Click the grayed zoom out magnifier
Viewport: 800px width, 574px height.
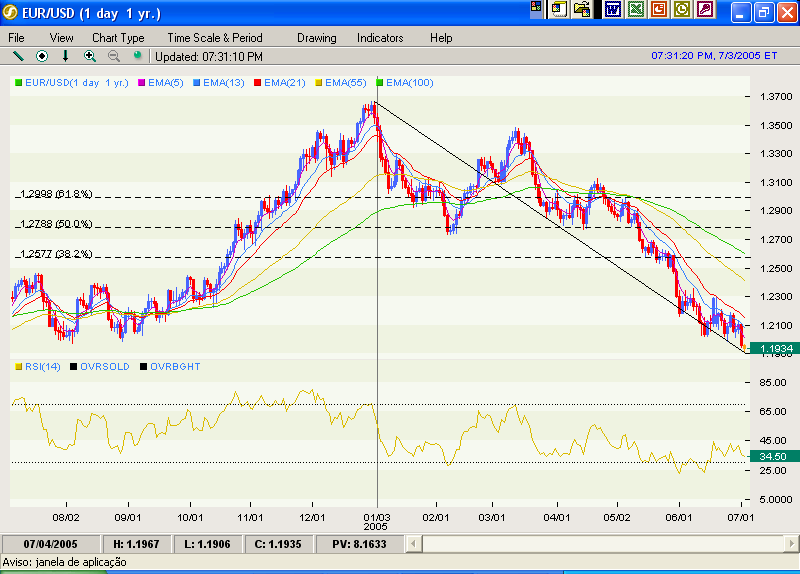pos(113,56)
